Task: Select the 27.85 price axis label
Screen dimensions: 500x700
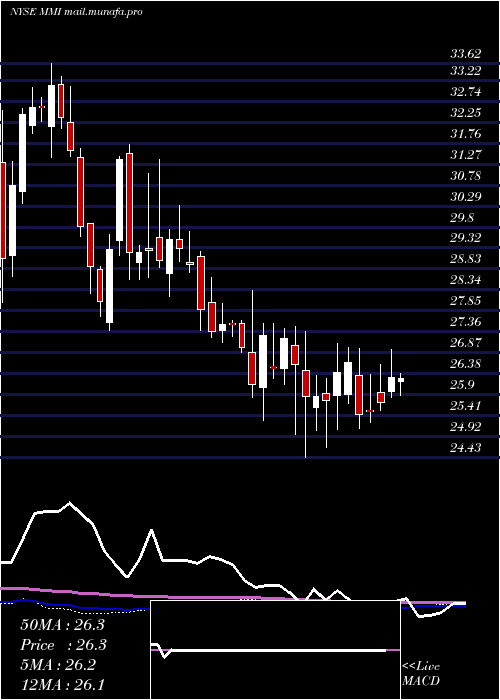Action: tap(466, 300)
